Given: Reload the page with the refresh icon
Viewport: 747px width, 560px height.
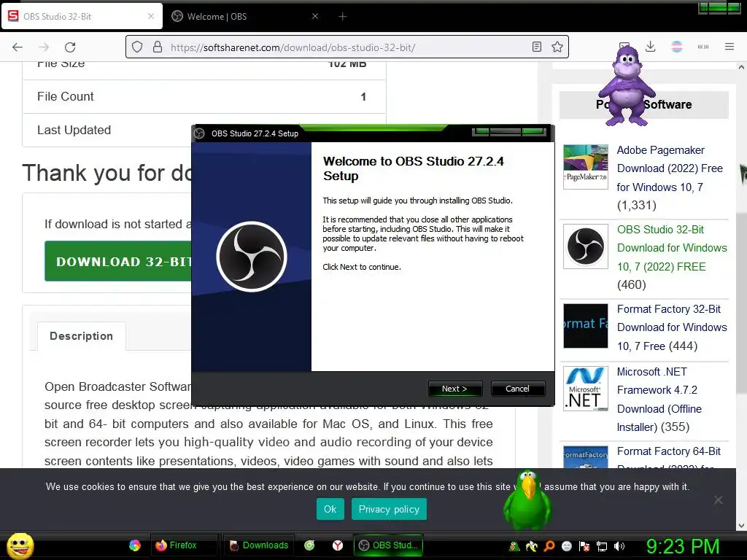Looking at the screenshot, I should coord(70,47).
